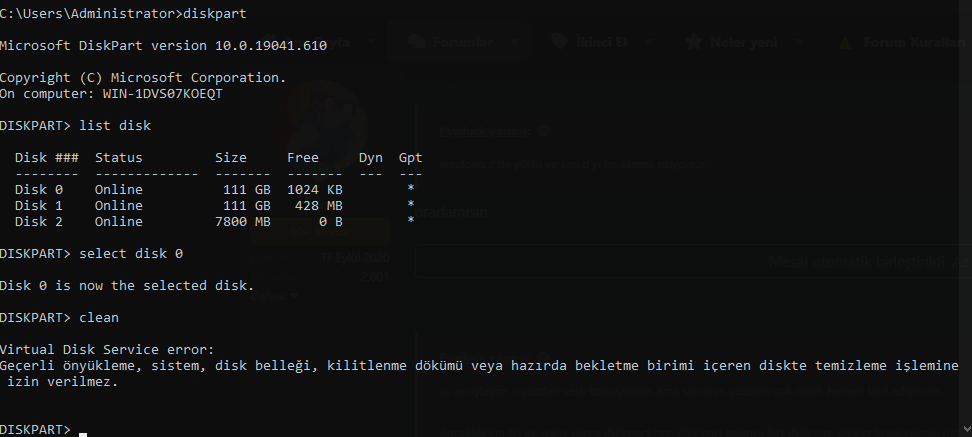
Task: Click the user avatar on the forum post
Action: tap(322, 128)
